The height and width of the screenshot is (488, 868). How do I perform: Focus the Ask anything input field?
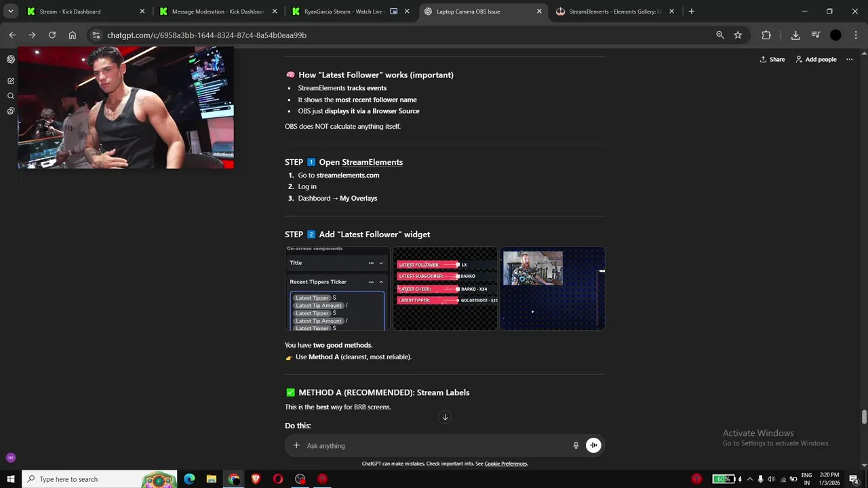[x=437, y=445]
